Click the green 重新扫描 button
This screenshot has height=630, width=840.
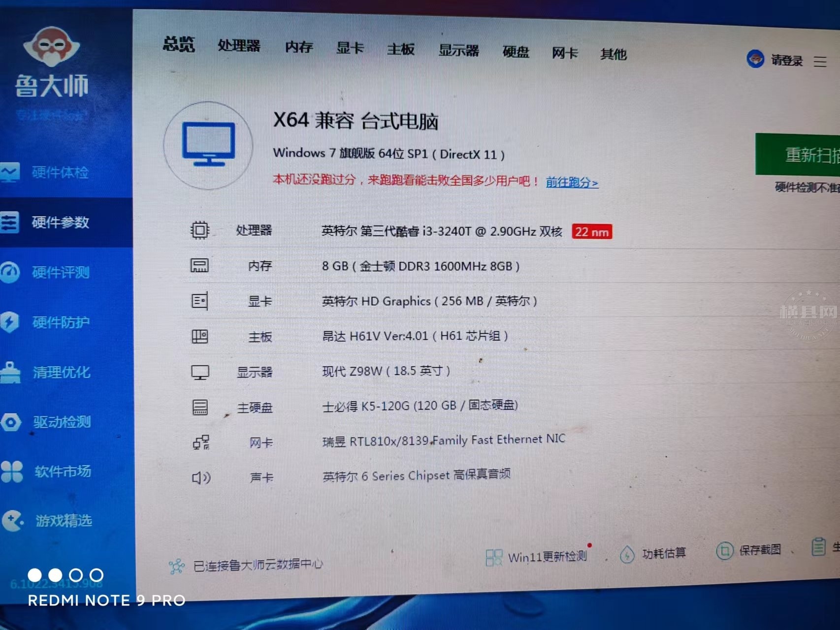(798, 155)
